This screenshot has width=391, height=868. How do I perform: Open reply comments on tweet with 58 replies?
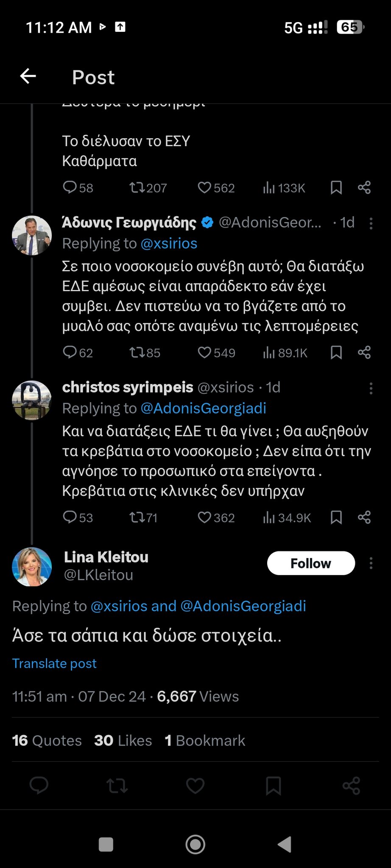coord(70,187)
